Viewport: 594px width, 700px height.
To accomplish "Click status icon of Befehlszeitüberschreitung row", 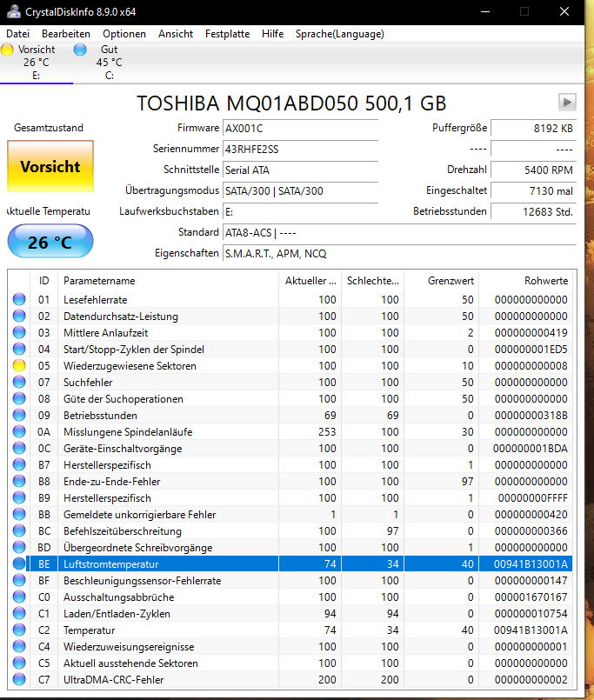I will click(x=19, y=530).
